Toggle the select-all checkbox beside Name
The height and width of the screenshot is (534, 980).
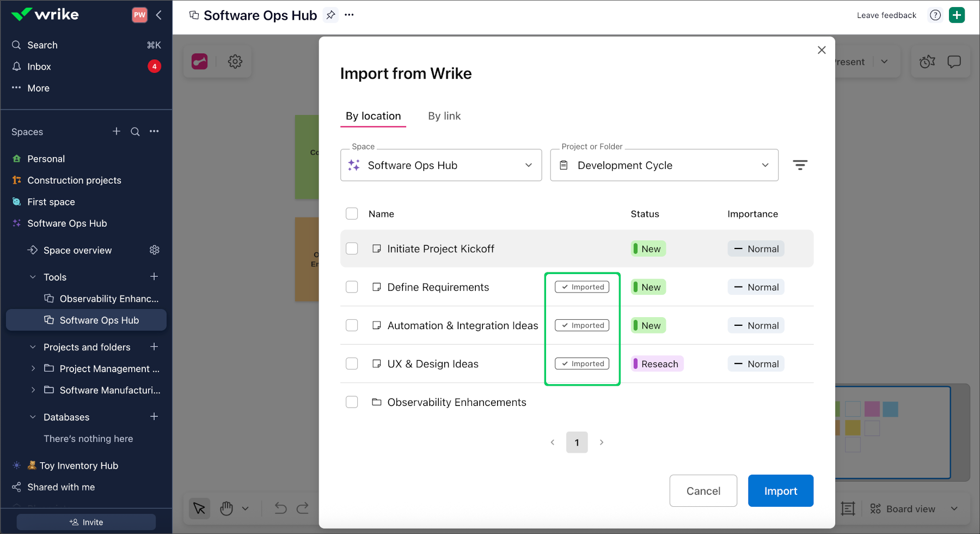point(352,214)
